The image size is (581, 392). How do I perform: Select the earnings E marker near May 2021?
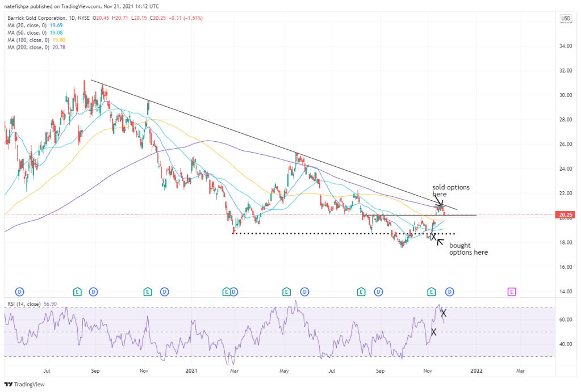[x=287, y=292]
